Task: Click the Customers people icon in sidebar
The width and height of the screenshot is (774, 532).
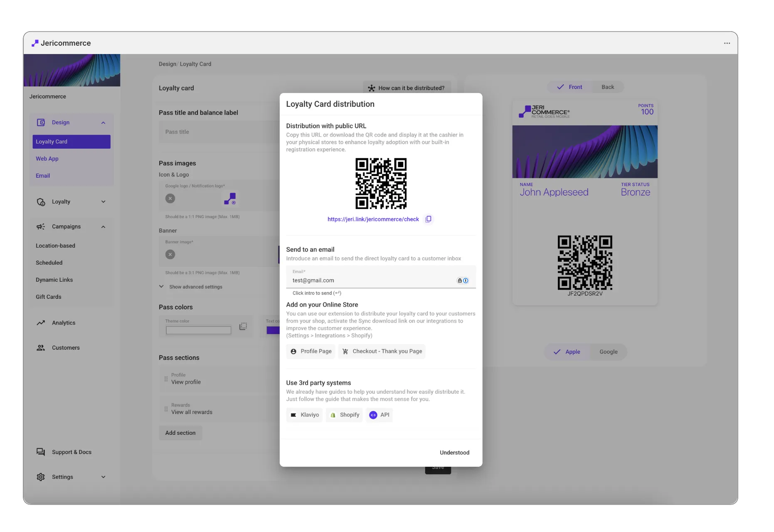Action: point(41,348)
